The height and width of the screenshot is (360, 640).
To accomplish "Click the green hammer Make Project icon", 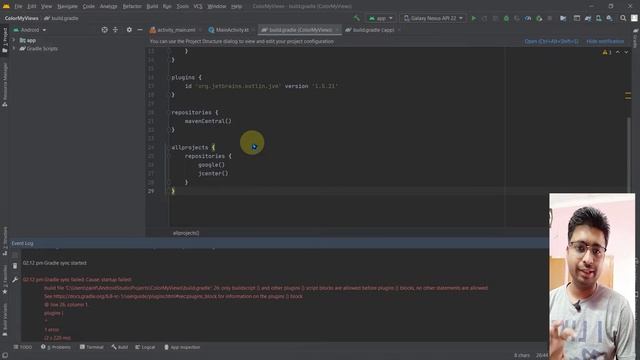I will point(357,18).
